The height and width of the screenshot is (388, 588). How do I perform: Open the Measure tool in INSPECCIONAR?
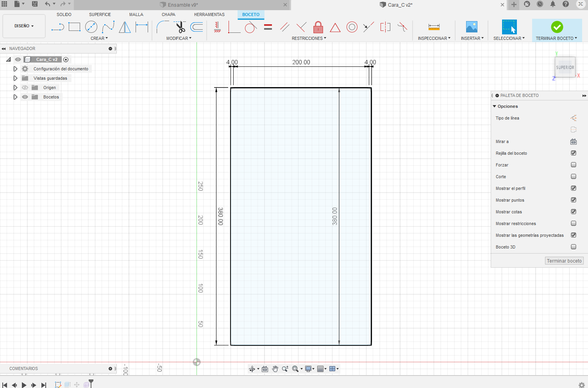434,27
